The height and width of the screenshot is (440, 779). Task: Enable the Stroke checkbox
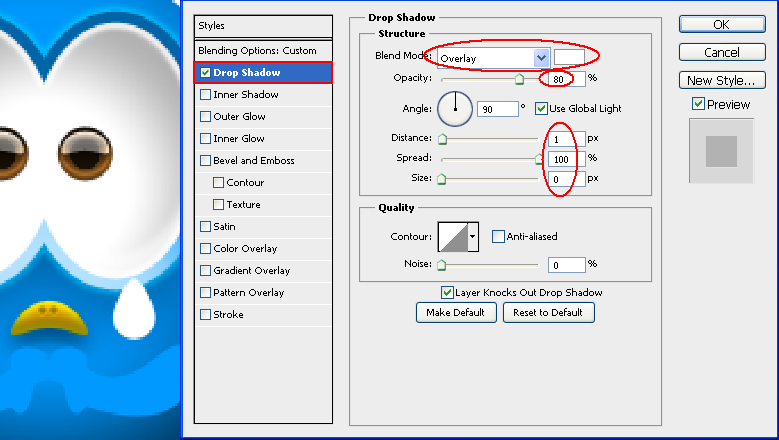pos(205,314)
